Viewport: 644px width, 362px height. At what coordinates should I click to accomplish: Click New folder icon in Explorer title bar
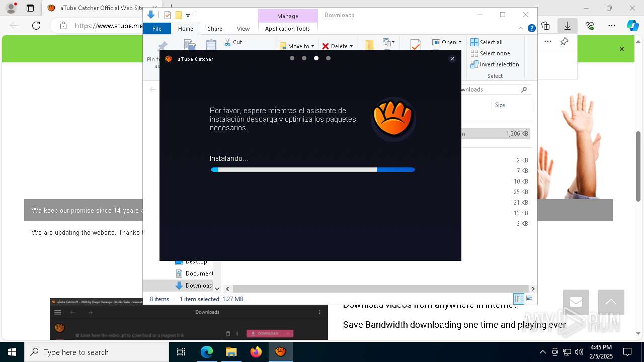pos(178,15)
